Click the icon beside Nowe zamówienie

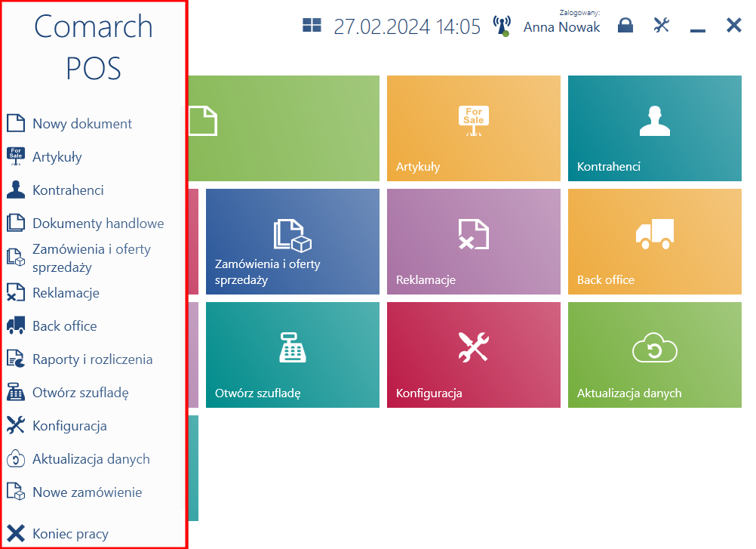(15, 492)
